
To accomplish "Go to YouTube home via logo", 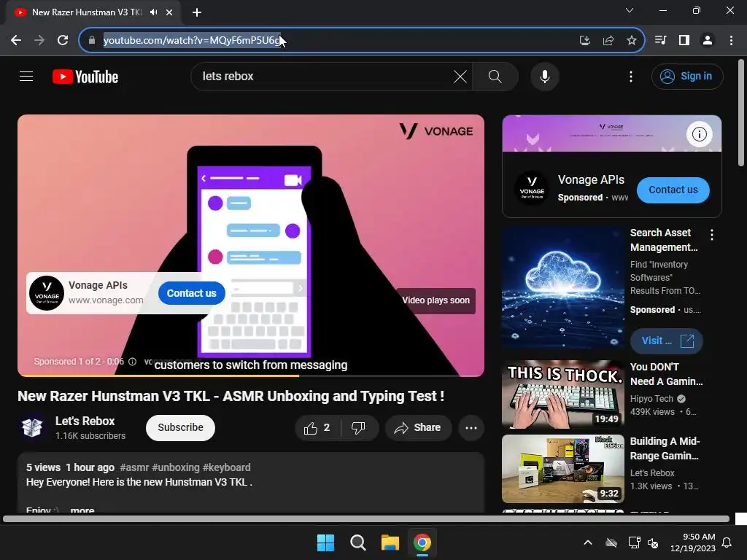I will click(85, 77).
